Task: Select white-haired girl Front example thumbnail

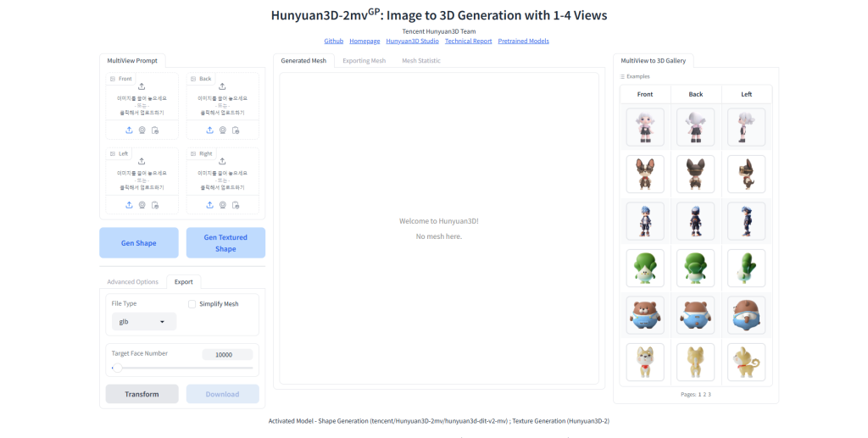Action: [x=645, y=127]
